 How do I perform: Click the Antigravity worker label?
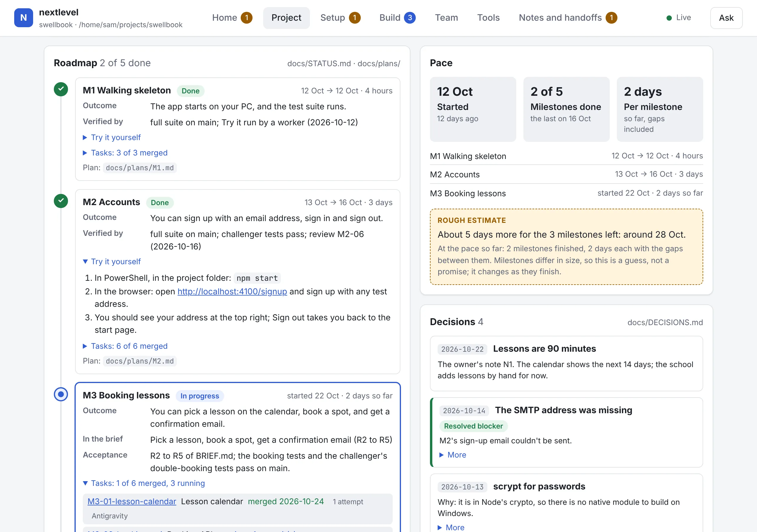[x=109, y=516]
